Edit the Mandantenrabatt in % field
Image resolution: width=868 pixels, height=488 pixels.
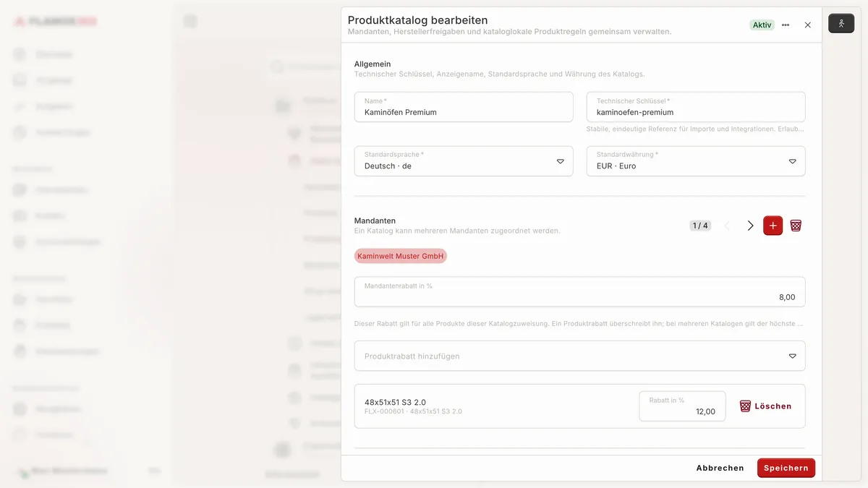pyautogui.click(x=579, y=291)
